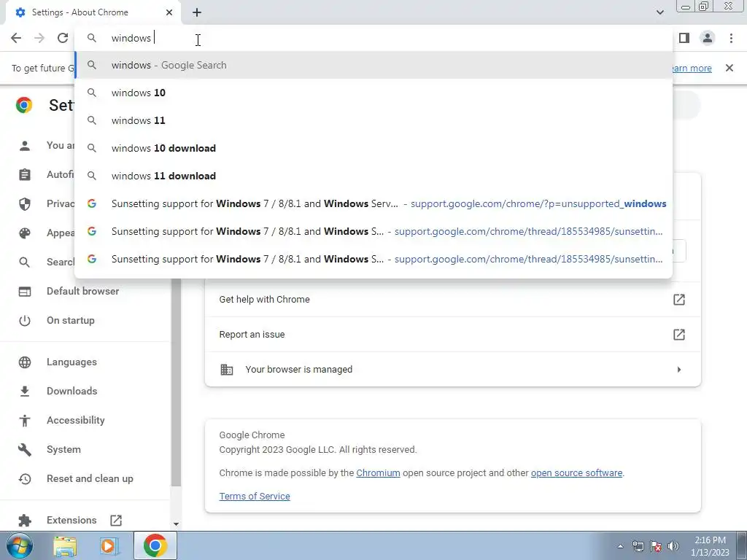Open the Action Center flag icon
Viewport: 747px width, 560px height.
[656, 546]
